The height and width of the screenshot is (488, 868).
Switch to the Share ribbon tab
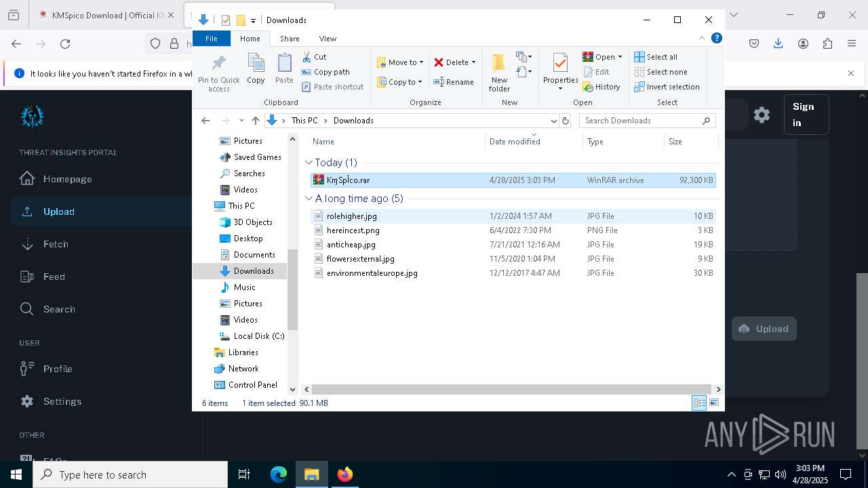pyautogui.click(x=290, y=39)
